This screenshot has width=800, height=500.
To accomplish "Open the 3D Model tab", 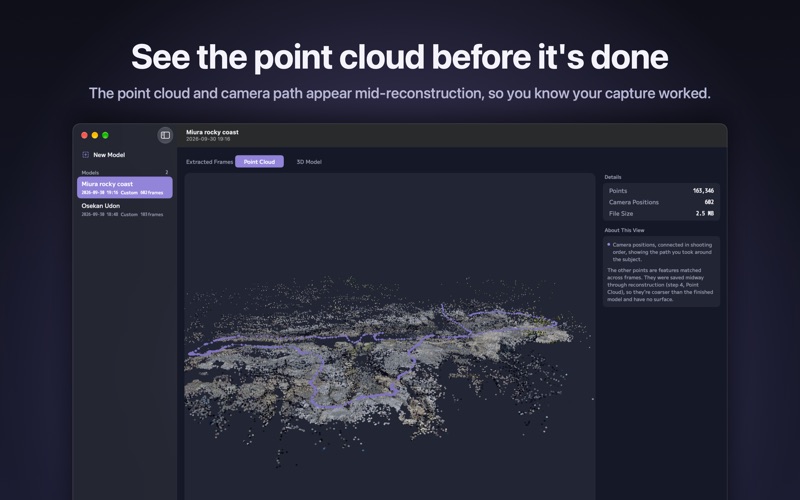I will coord(309,162).
